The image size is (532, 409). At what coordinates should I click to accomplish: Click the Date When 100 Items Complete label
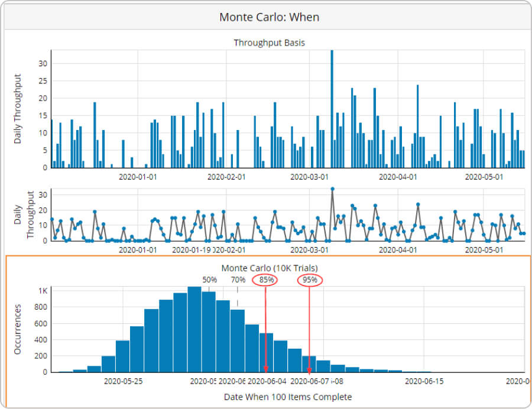coord(288,397)
